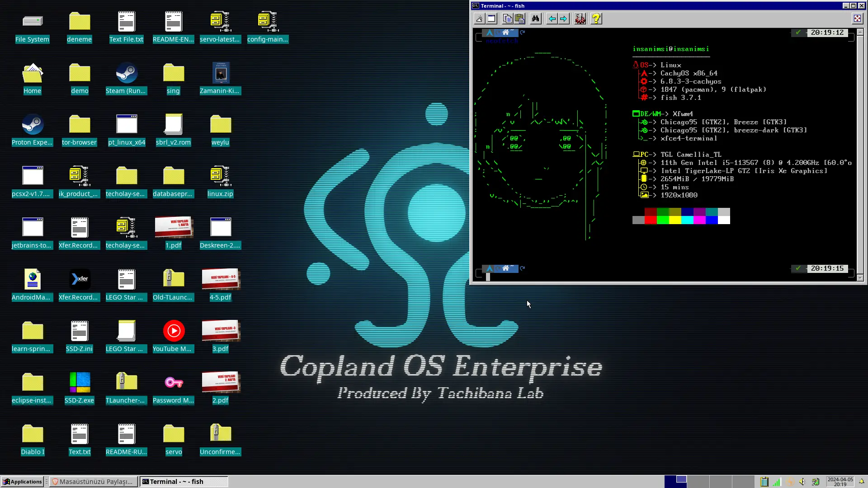Switch to the first workspace in pager
The height and width of the screenshot is (488, 868).
(675, 482)
